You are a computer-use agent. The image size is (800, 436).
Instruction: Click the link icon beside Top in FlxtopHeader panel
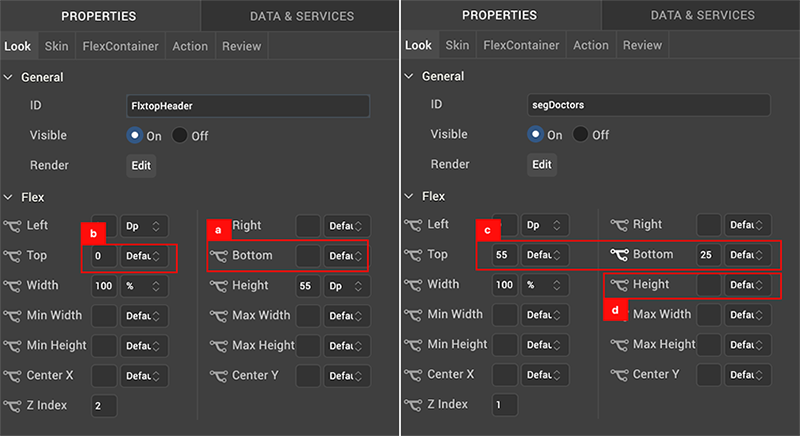(12, 256)
